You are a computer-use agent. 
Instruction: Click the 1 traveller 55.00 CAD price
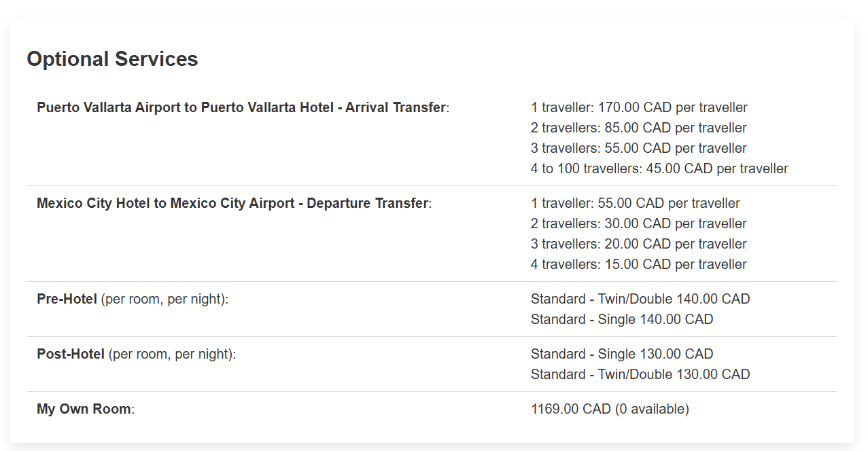pos(635,203)
